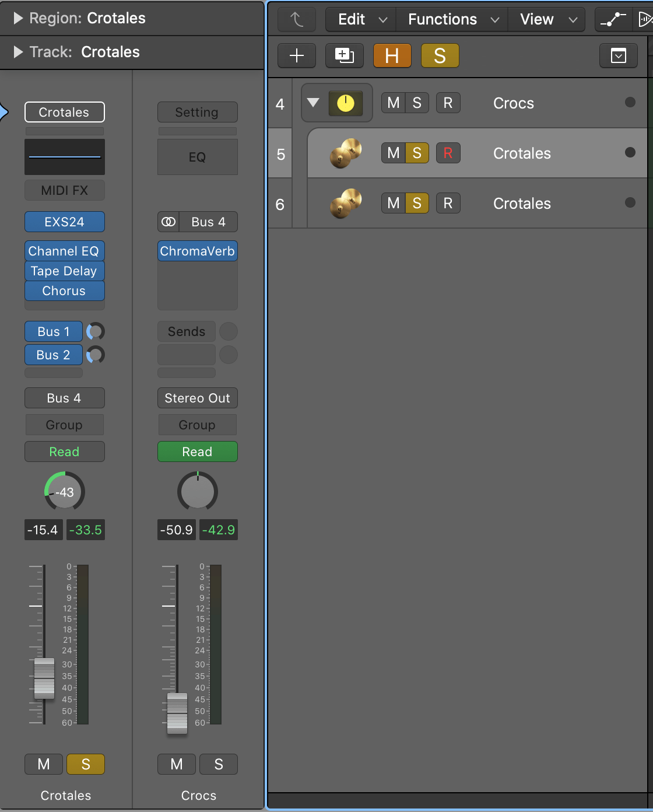Open the ChromaVerb plugin slot
653x812 pixels.
tap(197, 251)
